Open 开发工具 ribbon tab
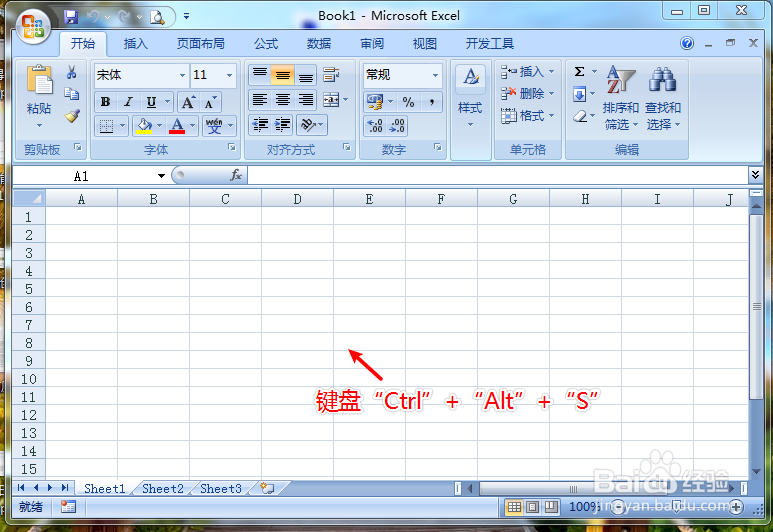The height and width of the screenshot is (532, 773). (x=490, y=44)
